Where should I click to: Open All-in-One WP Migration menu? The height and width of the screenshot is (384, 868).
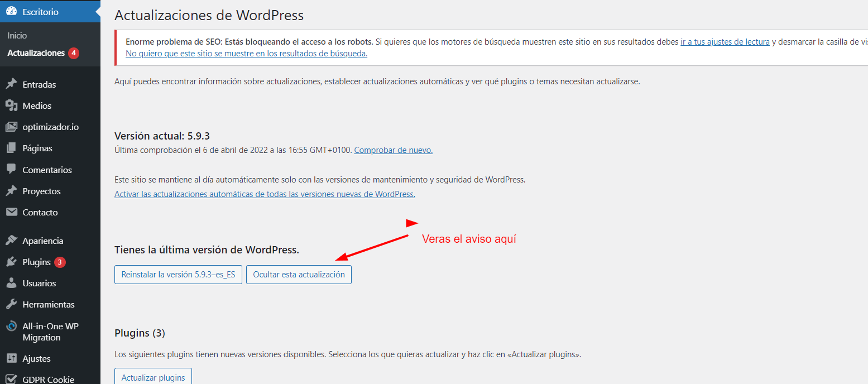click(50, 332)
